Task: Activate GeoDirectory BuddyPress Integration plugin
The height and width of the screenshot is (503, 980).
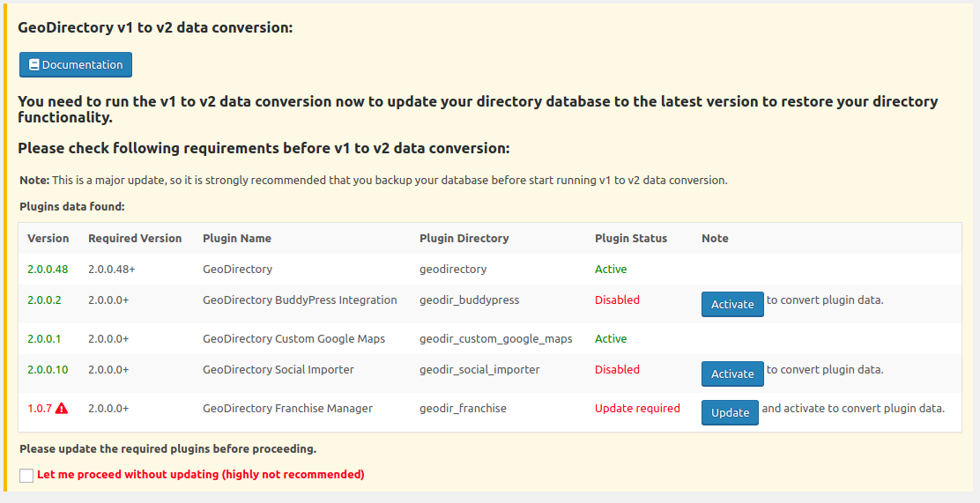Action: (732, 304)
